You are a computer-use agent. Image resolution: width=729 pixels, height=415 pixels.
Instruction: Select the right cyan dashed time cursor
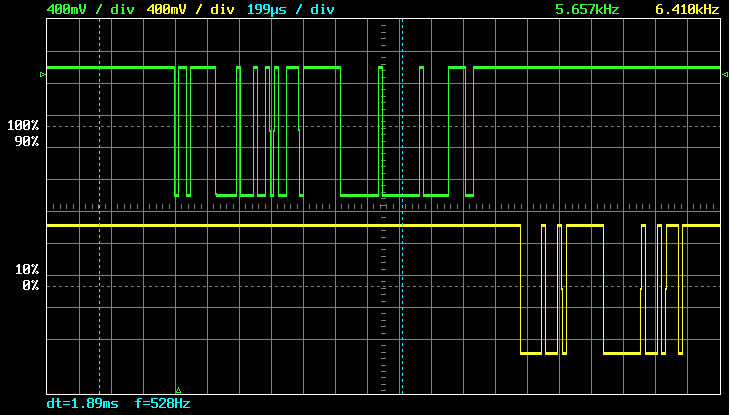(402, 206)
